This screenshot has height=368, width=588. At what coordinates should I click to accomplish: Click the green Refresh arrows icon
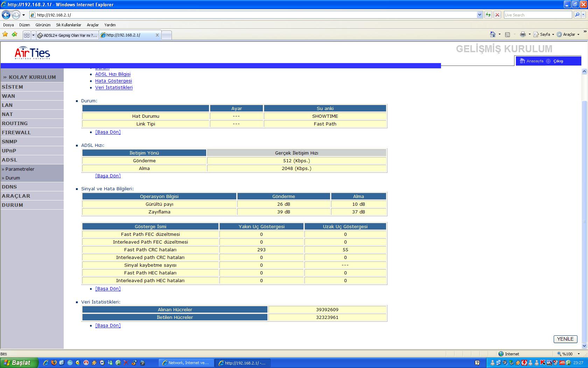[488, 15]
